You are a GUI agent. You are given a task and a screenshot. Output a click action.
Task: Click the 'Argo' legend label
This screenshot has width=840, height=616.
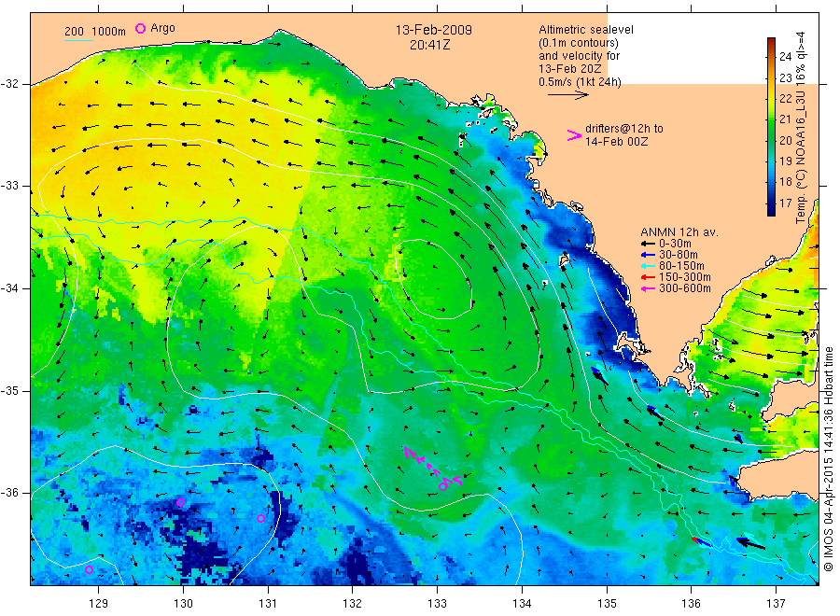tap(162, 28)
